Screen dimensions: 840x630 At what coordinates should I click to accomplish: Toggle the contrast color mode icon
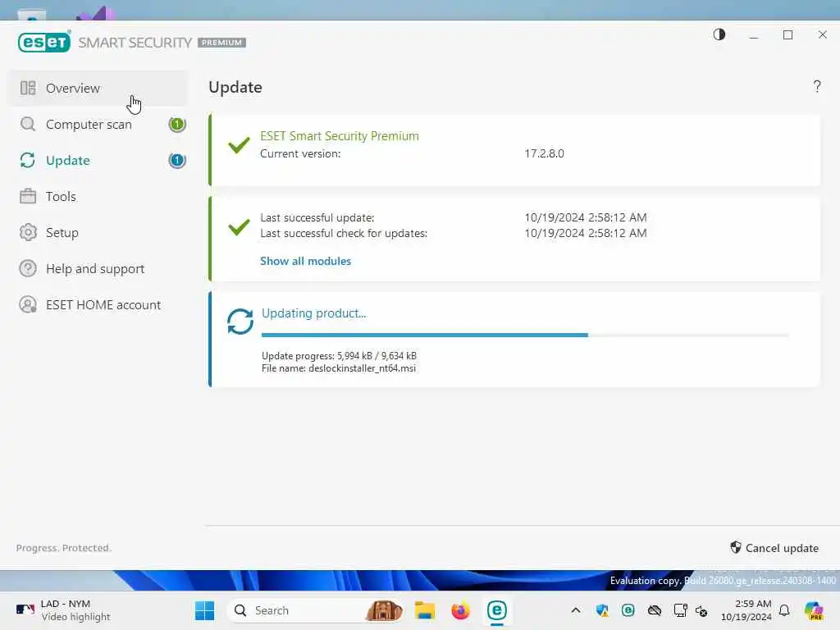[x=719, y=34]
